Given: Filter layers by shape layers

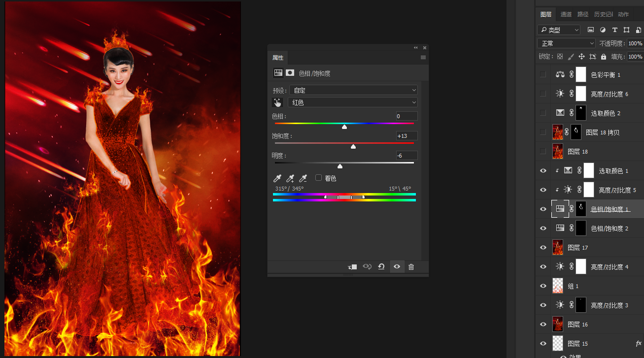Looking at the screenshot, I should pyautogui.click(x=626, y=30).
